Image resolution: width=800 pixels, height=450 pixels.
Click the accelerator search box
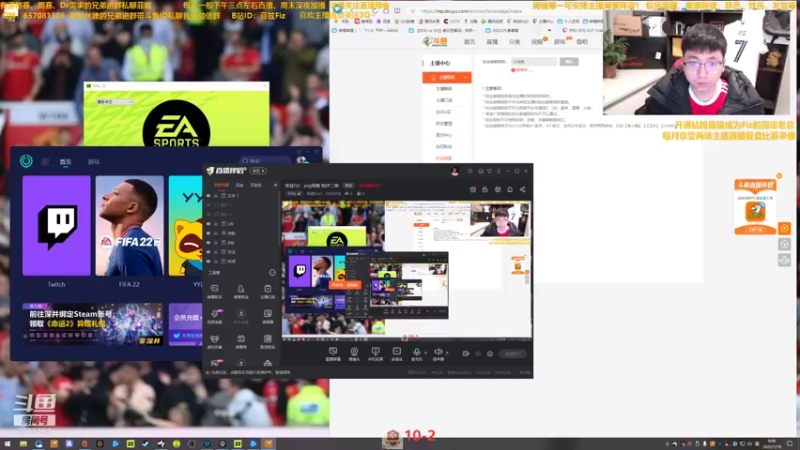point(264,161)
